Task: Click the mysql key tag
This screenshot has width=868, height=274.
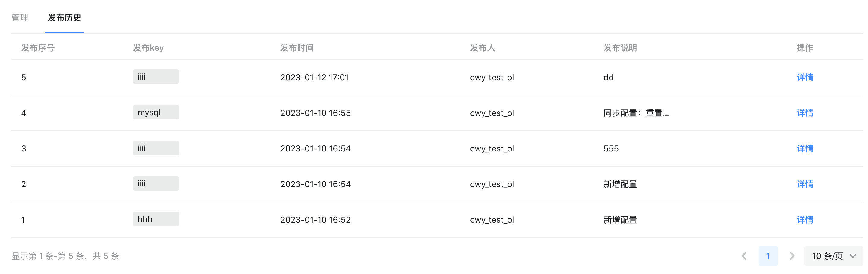Action: point(156,112)
